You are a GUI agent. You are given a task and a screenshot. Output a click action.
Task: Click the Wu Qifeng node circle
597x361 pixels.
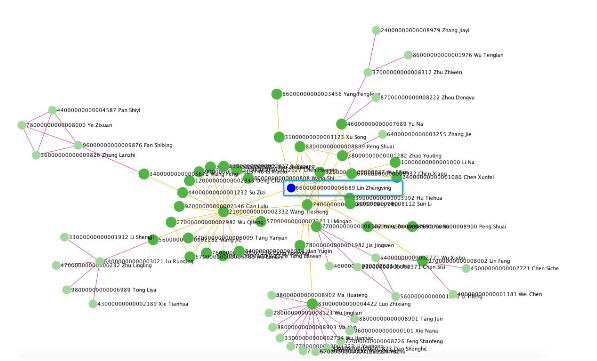tap(171, 222)
